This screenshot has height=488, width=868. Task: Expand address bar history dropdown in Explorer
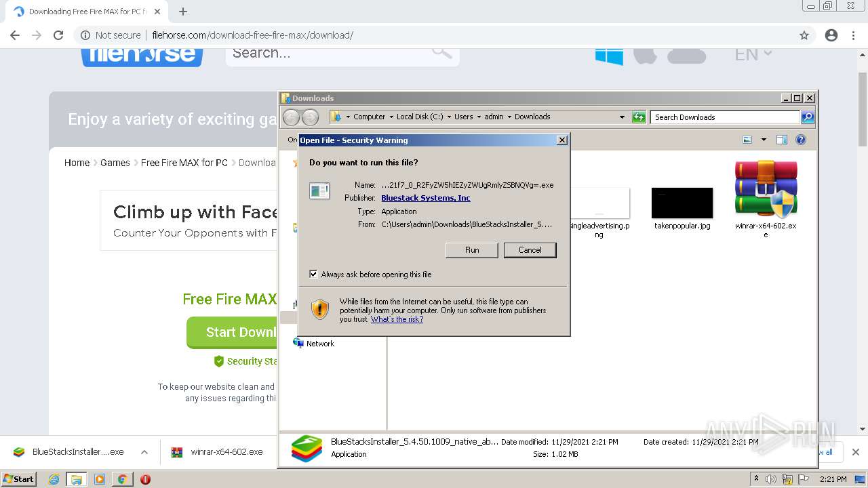point(622,117)
